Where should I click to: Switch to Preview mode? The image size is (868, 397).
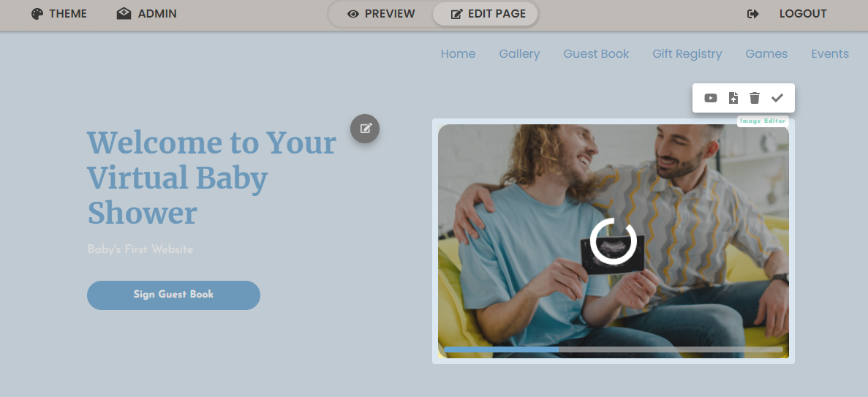tap(381, 14)
